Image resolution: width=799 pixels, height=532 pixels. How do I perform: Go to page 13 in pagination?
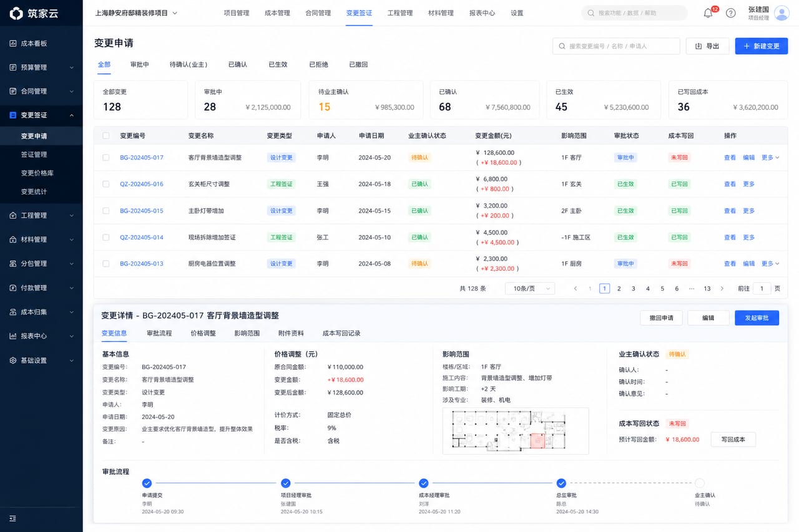point(707,289)
